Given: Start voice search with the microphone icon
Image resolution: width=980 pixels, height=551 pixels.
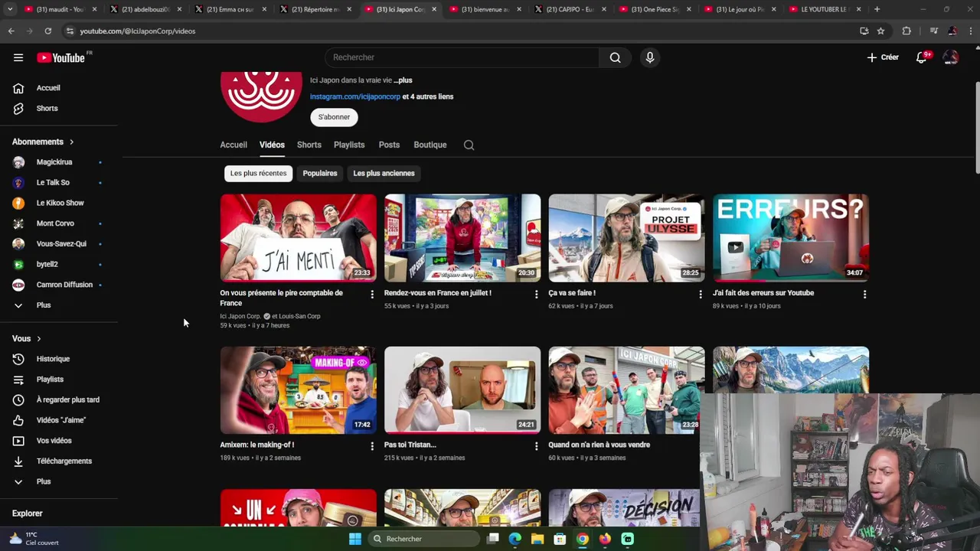Looking at the screenshot, I should coord(649,57).
